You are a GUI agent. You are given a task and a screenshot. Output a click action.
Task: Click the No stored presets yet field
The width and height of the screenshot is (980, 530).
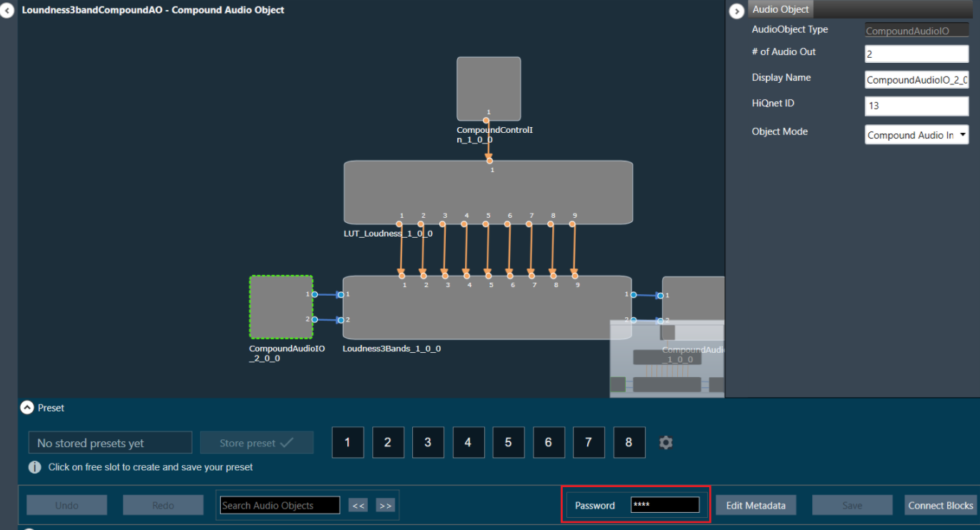[110, 443]
